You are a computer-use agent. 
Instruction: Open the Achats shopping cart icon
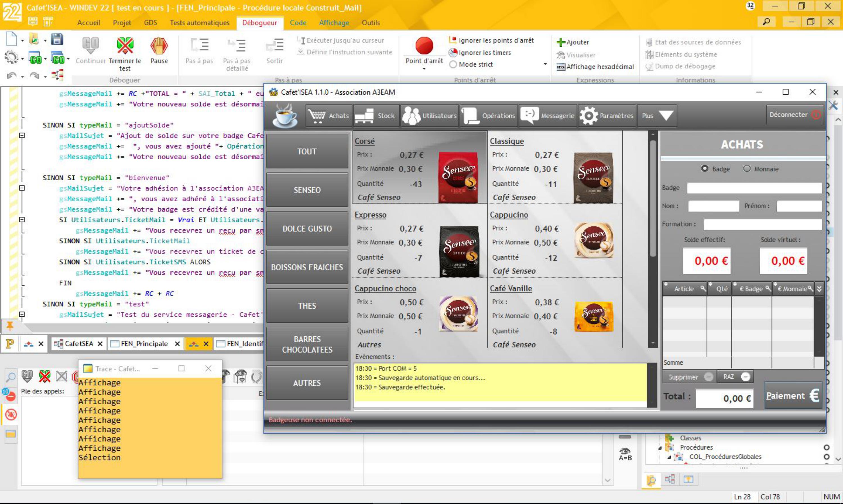point(328,116)
